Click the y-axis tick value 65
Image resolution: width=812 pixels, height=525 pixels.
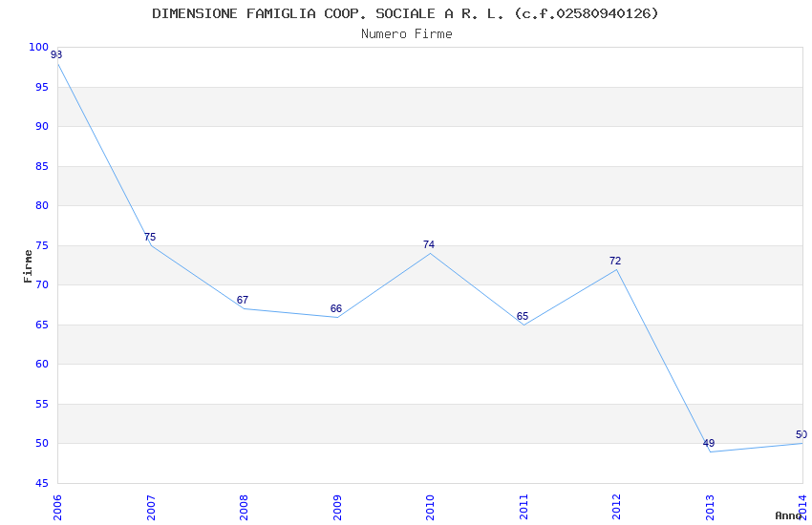click(x=42, y=325)
